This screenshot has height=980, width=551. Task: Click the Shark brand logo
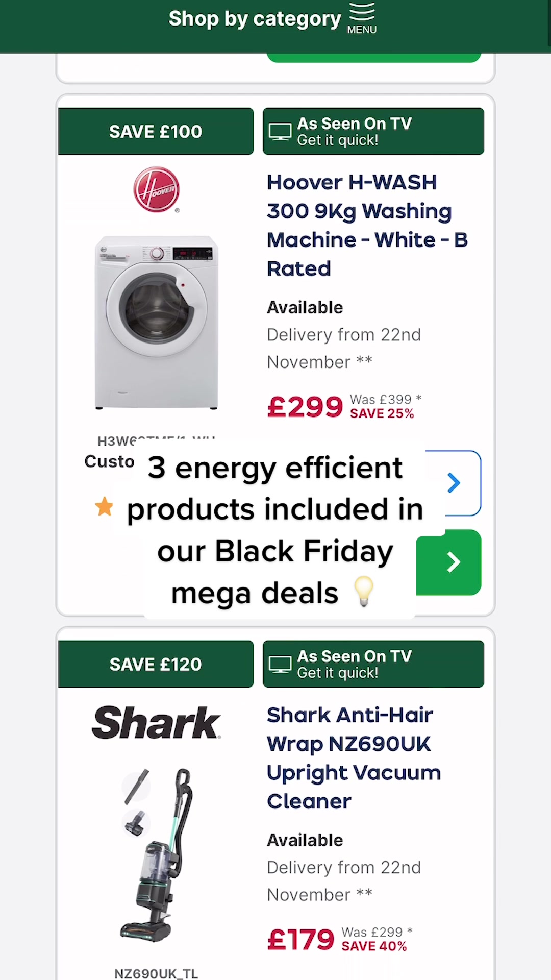[156, 722]
